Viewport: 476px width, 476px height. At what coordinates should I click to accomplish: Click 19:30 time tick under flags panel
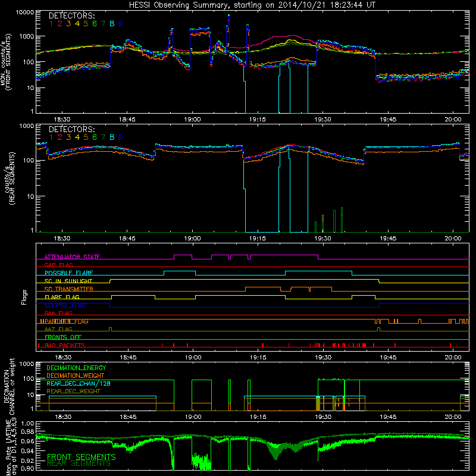tap(323, 358)
